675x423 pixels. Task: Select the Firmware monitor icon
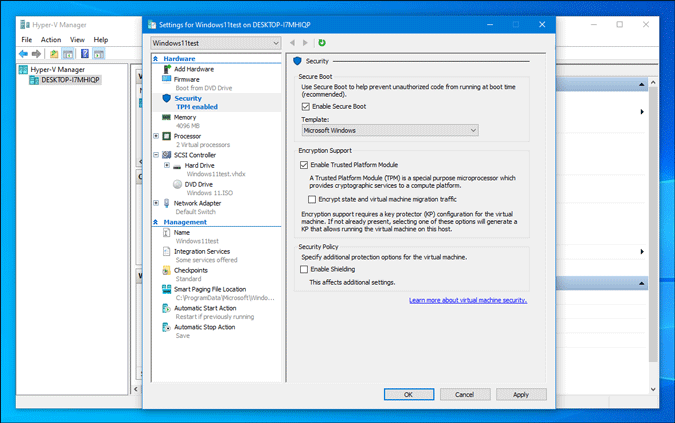pos(167,79)
